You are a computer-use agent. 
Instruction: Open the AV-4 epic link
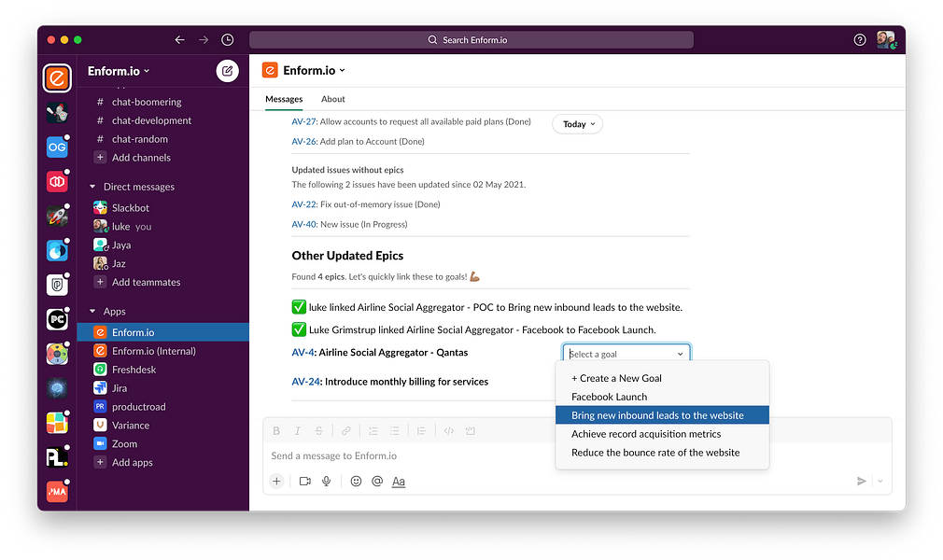pos(303,353)
